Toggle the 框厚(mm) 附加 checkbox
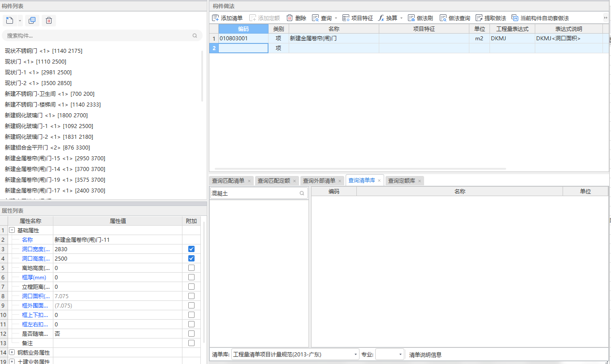 (x=191, y=277)
